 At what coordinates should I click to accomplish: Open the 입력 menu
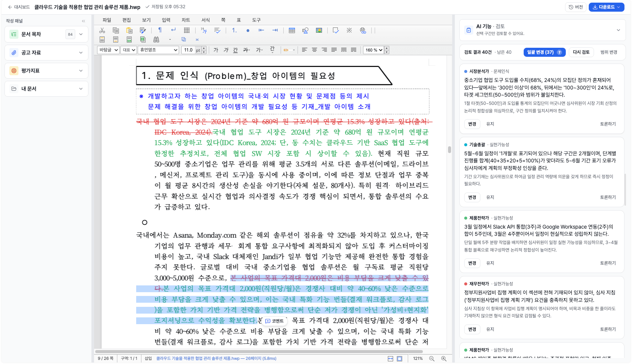point(166,20)
